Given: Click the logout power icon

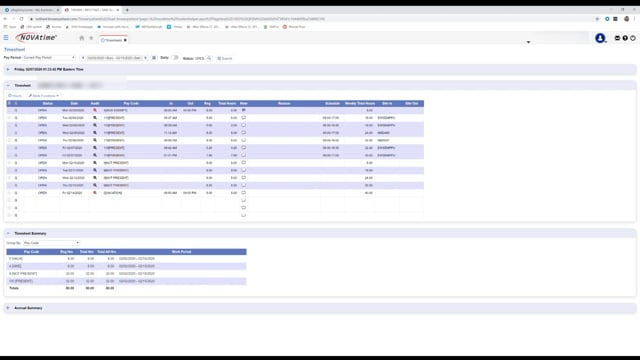Looking at the screenshot, I should point(633,38).
